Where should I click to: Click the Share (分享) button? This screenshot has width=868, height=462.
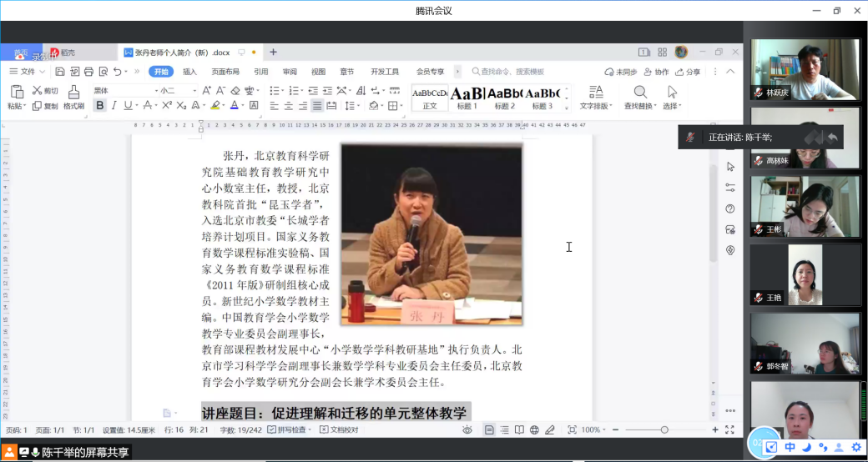[x=689, y=72]
